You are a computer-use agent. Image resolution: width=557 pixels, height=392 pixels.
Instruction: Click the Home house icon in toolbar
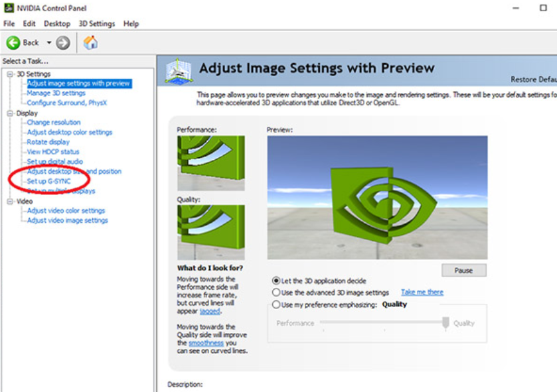click(x=90, y=42)
